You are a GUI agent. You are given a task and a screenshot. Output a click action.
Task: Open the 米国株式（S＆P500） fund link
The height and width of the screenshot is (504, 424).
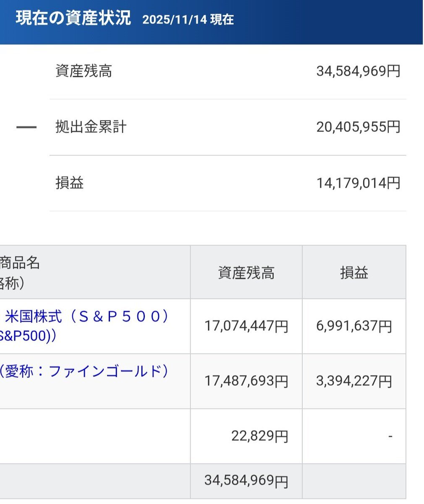[86, 317]
